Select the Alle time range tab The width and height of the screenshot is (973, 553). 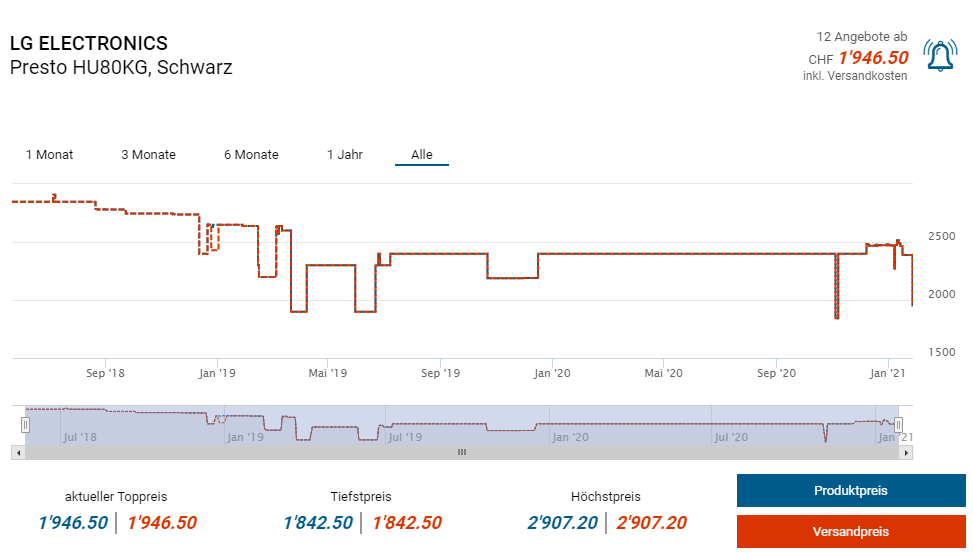point(422,155)
